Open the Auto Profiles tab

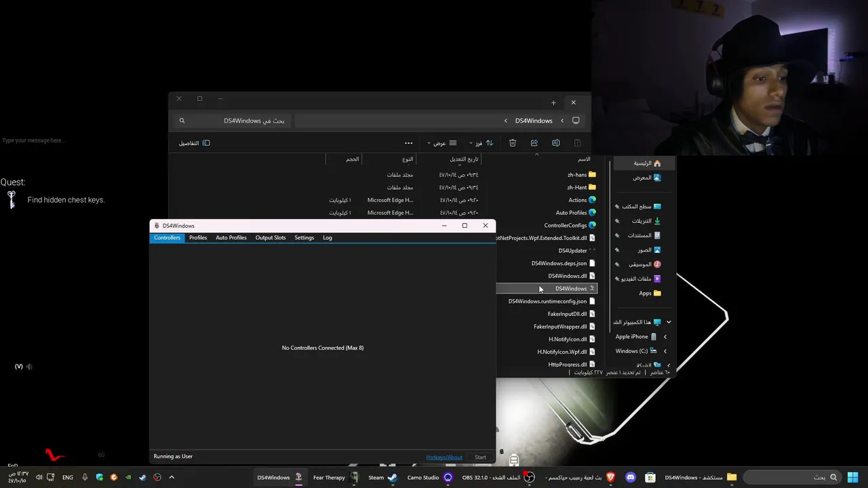click(x=231, y=238)
